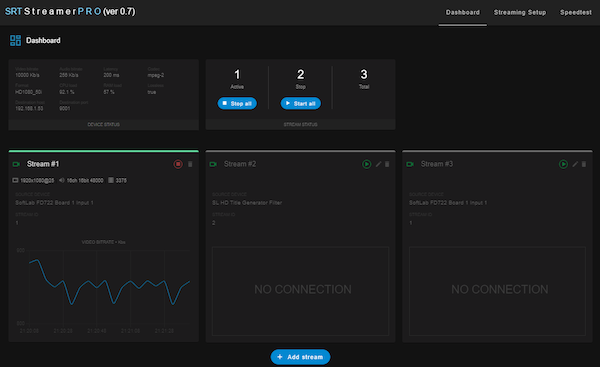Click the camera icon beside Stream #2
600x367 pixels.
point(213,164)
